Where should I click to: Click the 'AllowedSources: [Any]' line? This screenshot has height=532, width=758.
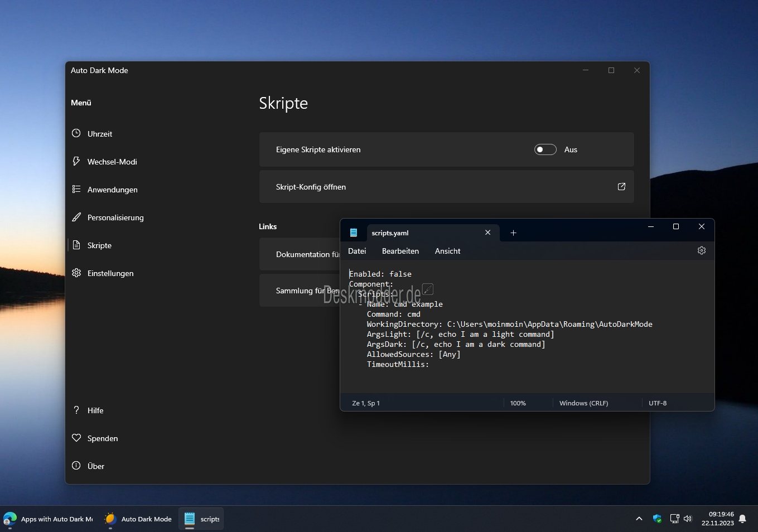pyautogui.click(x=413, y=354)
